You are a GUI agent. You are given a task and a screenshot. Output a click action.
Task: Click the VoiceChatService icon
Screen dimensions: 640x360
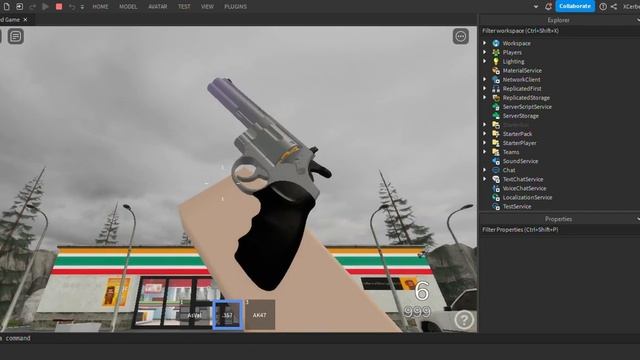tap(496, 188)
